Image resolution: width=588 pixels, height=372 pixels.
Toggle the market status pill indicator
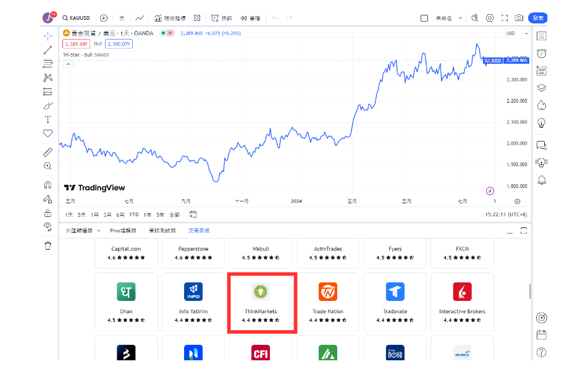[167, 33]
